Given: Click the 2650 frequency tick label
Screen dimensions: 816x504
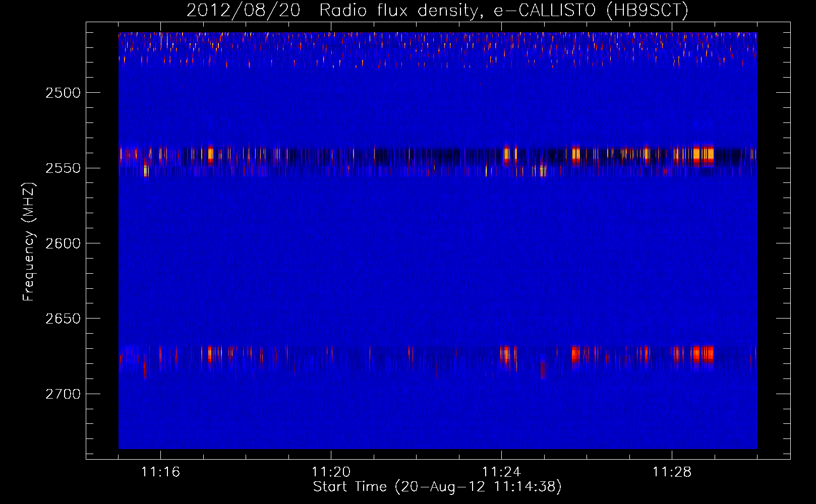Looking at the screenshot, I should (63, 319).
